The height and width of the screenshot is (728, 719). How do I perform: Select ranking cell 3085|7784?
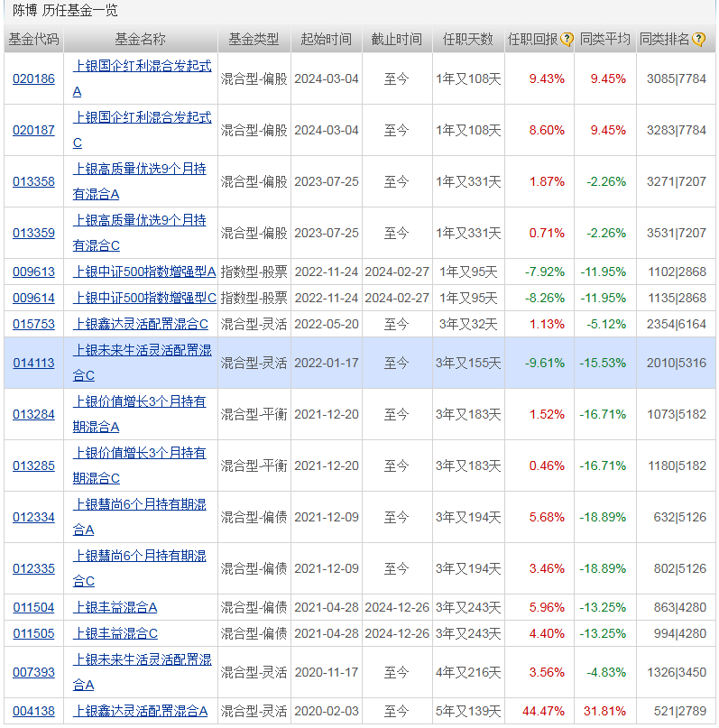(677, 78)
